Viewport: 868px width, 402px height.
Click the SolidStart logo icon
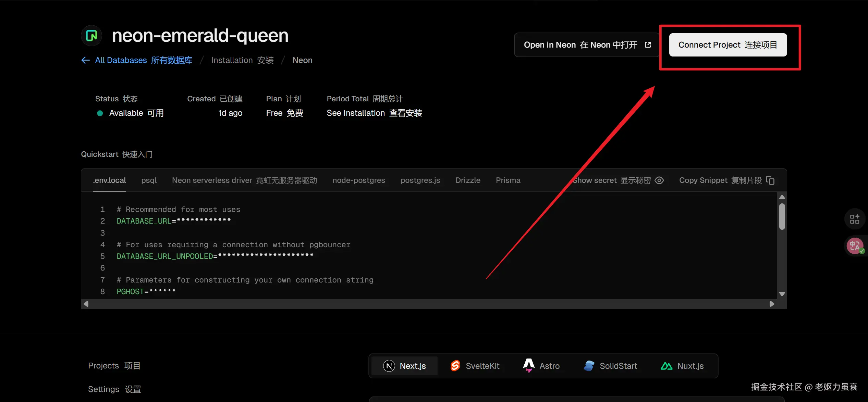pos(589,366)
